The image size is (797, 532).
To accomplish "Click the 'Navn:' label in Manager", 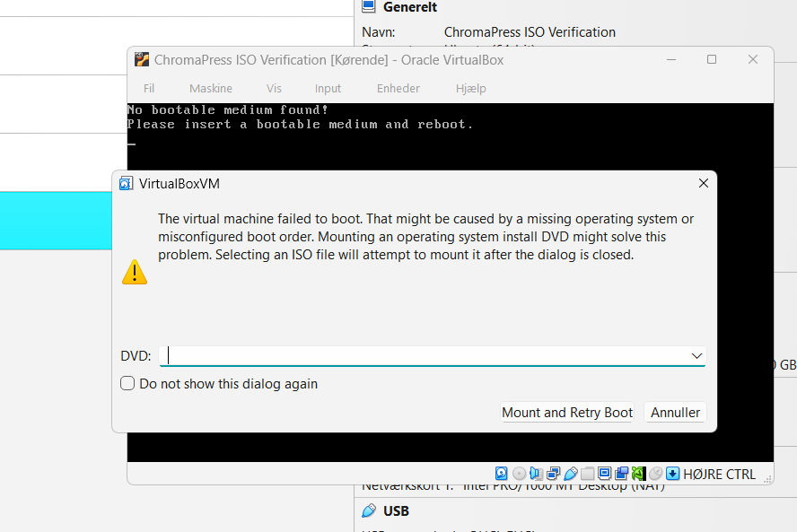I will click(x=378, y=32).
